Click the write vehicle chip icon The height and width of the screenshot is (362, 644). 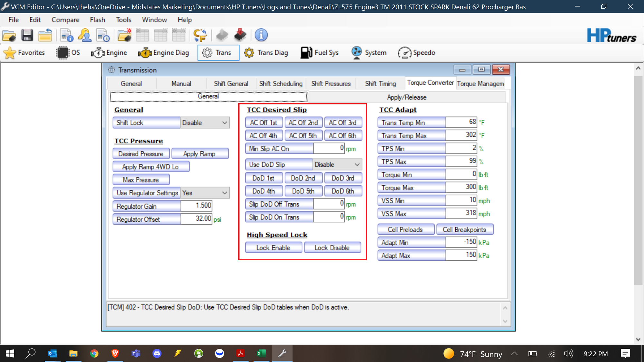point(240,35)
